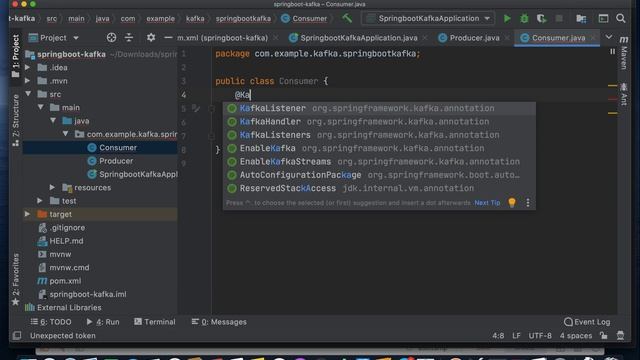Screen dimensions: 640x360
Task: Open the 6: TODO tool window
Action: pyautogui.click(x=51, y=322)
